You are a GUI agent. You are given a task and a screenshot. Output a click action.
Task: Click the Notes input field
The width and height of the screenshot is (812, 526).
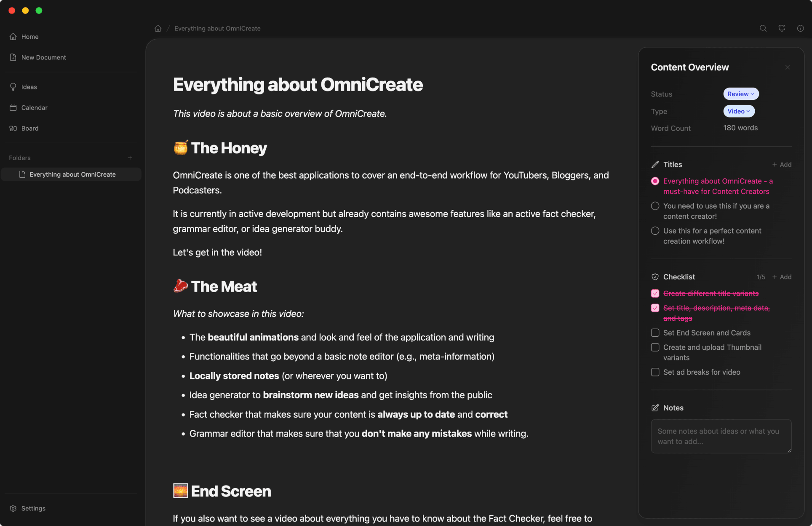click(720, 436)
